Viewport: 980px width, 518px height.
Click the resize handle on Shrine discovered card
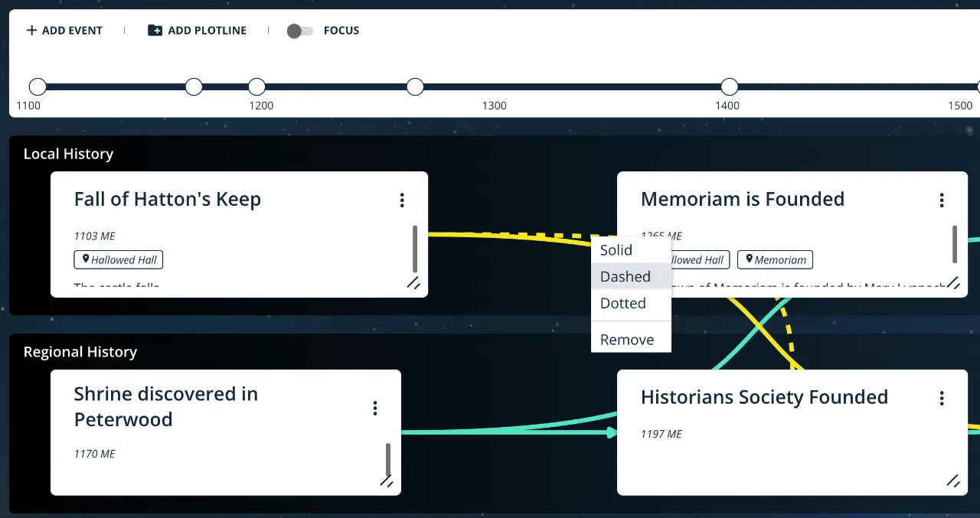(387, 481)
